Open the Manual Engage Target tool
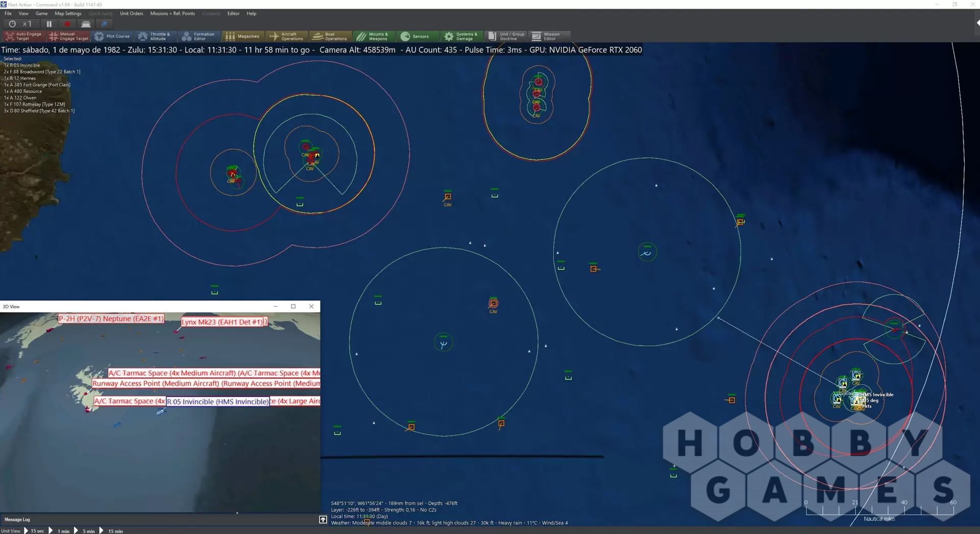 68,36
